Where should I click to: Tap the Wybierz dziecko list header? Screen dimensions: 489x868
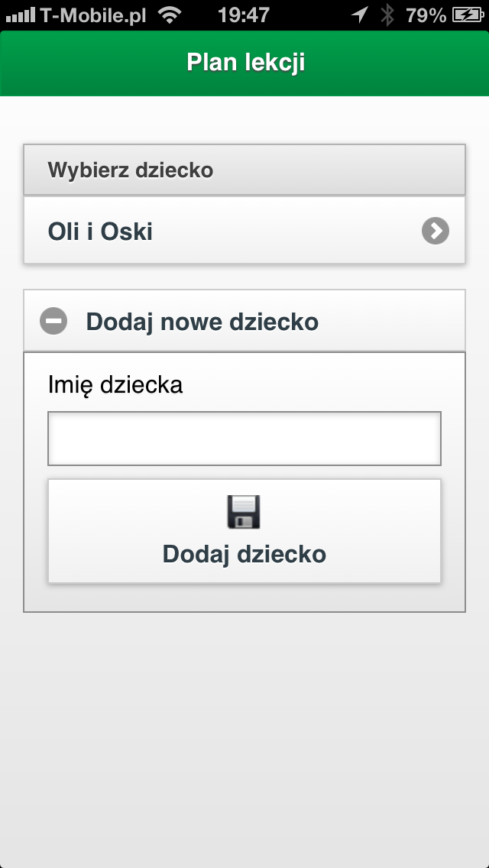pos(244,170)
